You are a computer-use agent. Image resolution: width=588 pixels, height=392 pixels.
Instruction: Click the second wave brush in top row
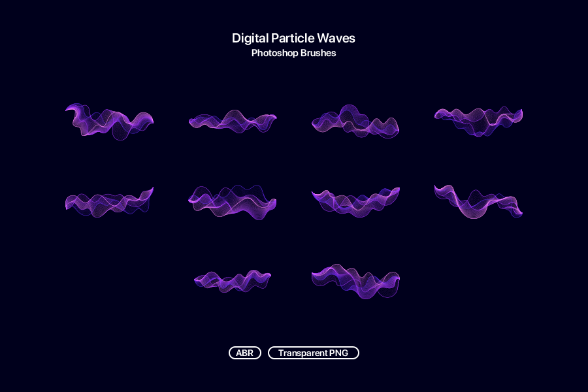tap(233, 123)
